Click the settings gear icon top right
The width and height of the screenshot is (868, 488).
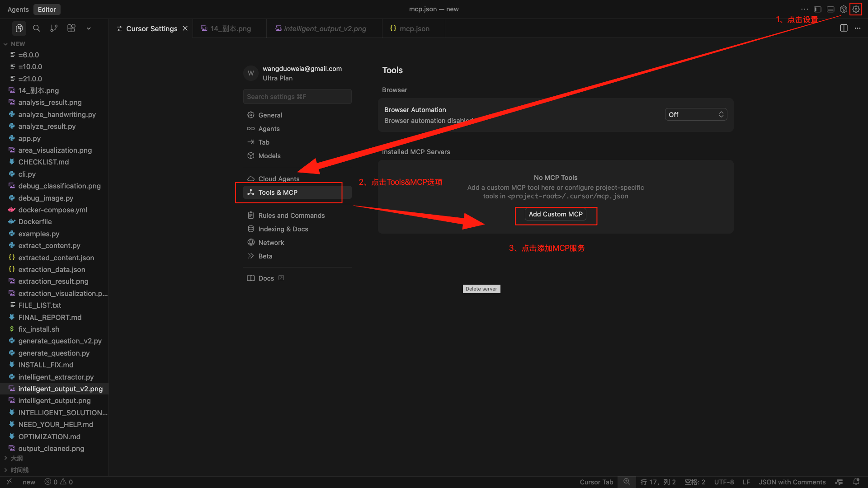point(856,9)
